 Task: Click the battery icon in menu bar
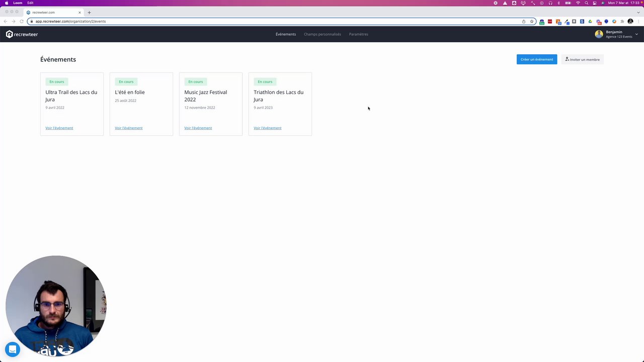coord(568,3)
